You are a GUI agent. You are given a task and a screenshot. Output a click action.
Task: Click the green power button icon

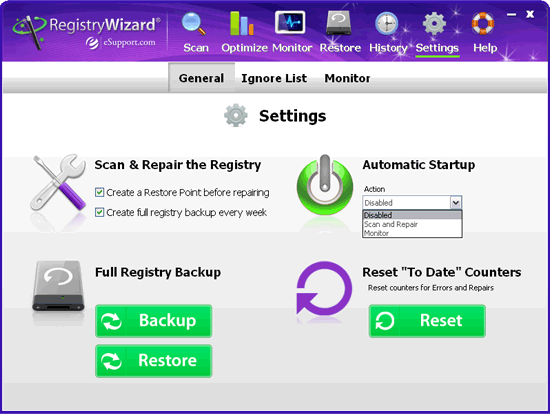tap(325, 185)
